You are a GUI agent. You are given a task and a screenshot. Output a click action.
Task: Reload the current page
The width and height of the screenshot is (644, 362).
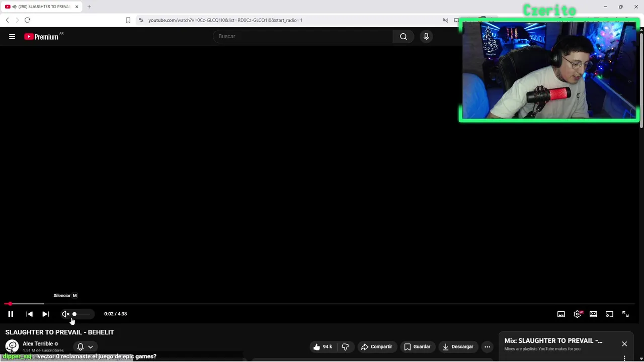click(x=27, y=20)
